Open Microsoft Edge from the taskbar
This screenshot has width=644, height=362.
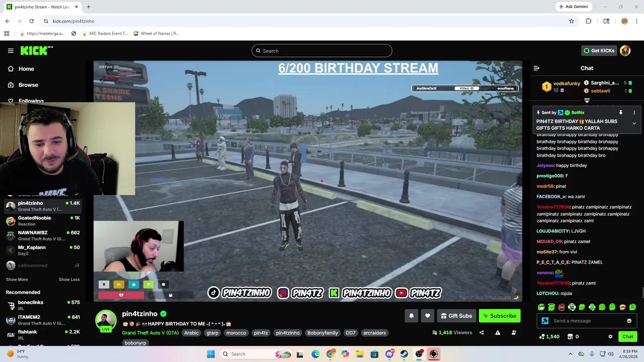[315, 354]
